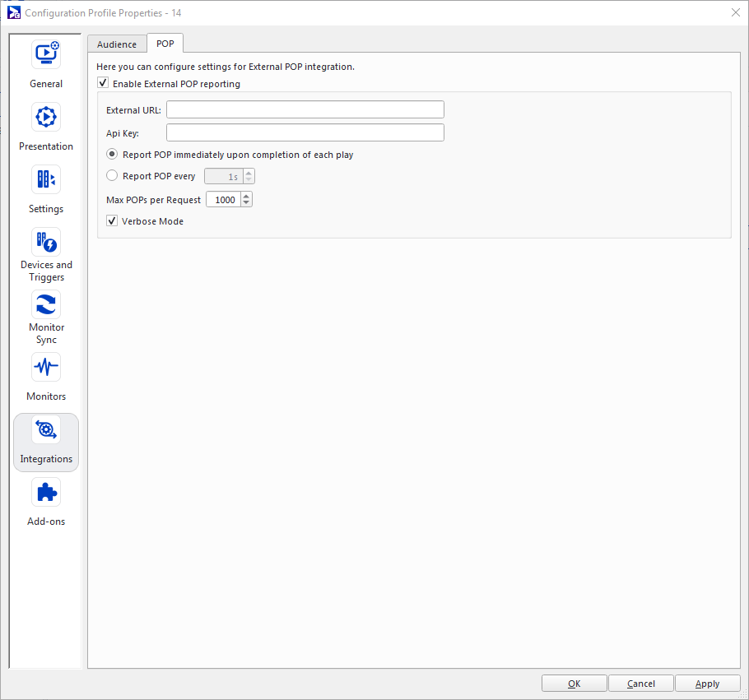Switch to the Audience tab

tap(117, 44)
